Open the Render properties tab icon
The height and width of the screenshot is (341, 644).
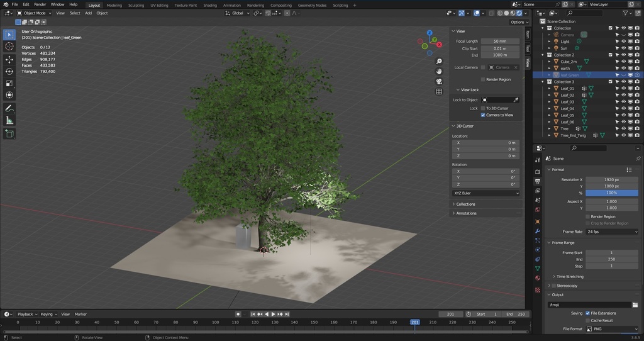coord(538,171)
